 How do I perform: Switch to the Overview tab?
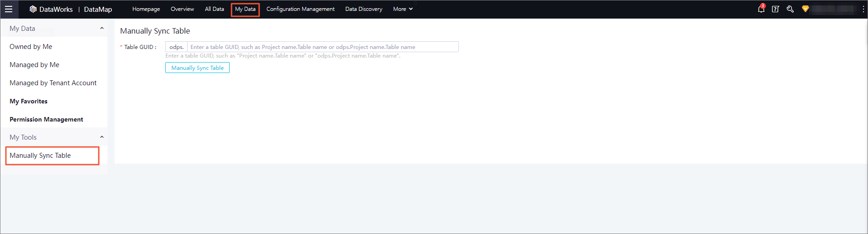pos(182,9)
